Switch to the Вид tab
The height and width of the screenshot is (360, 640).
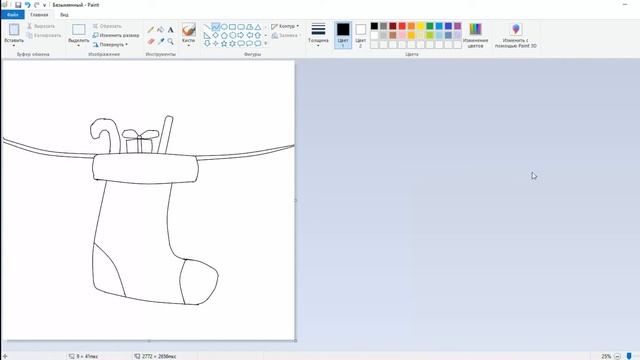tap(64, 15)
